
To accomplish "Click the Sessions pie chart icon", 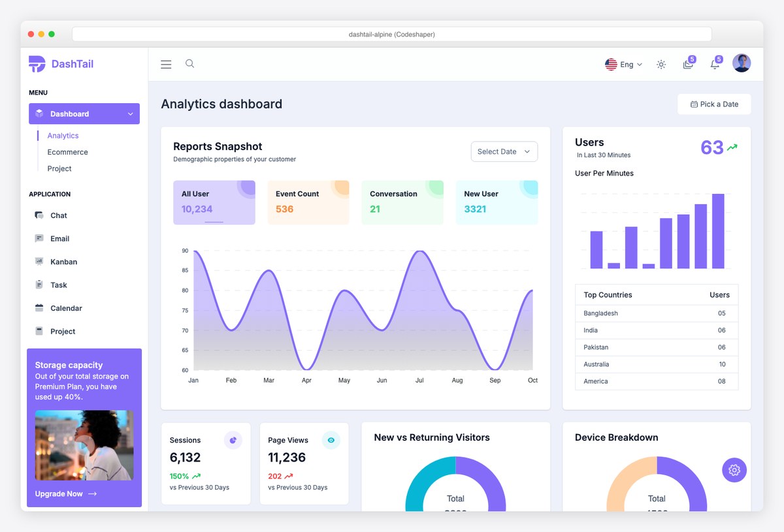I will pos(233,441).
